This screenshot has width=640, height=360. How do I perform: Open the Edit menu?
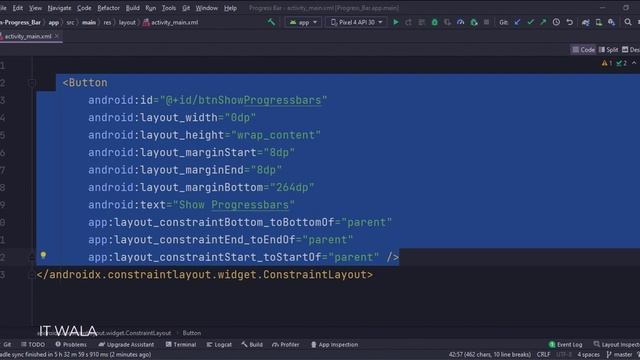click(x=18, y=8)
